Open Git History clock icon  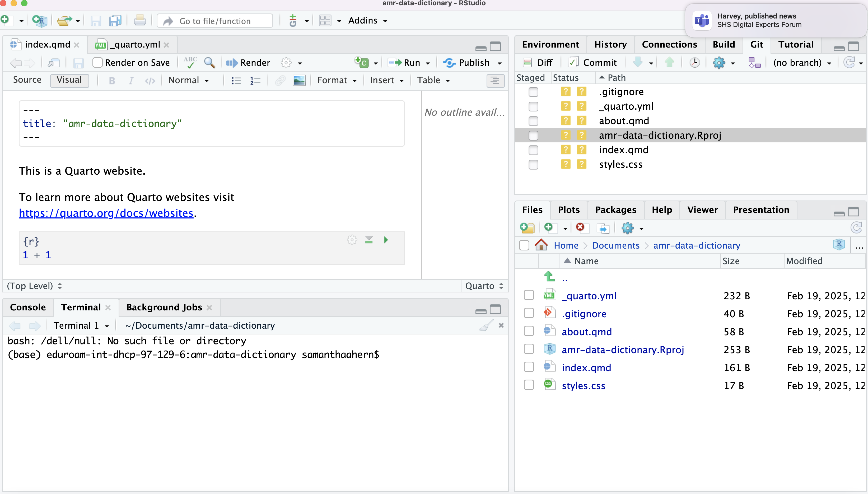click(694, 62)
